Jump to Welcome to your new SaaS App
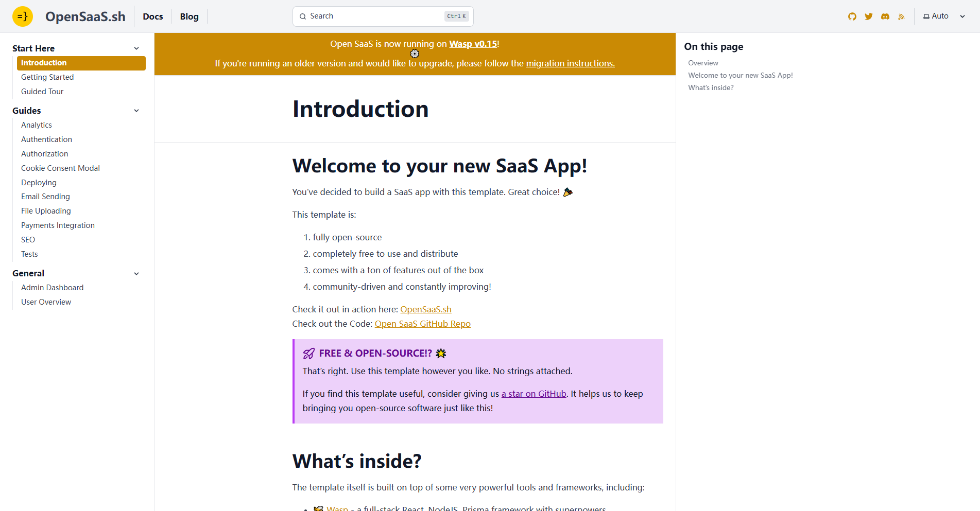This screenshot has width=980, height=511. pyautogui.click(x=741, y=75)
